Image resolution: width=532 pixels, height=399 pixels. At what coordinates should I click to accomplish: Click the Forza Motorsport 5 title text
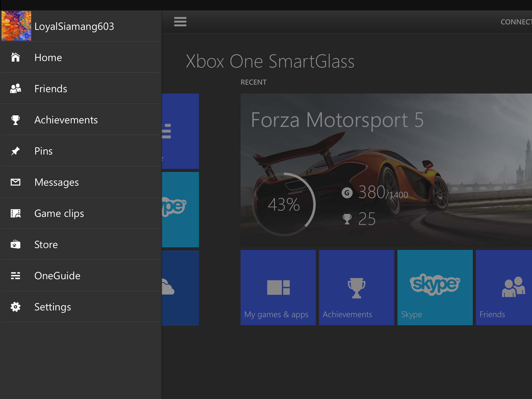click(x=337, y=120)
